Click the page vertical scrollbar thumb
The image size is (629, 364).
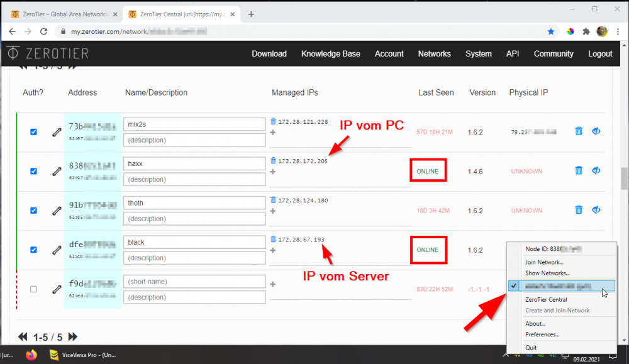click(x=624, y=178)
